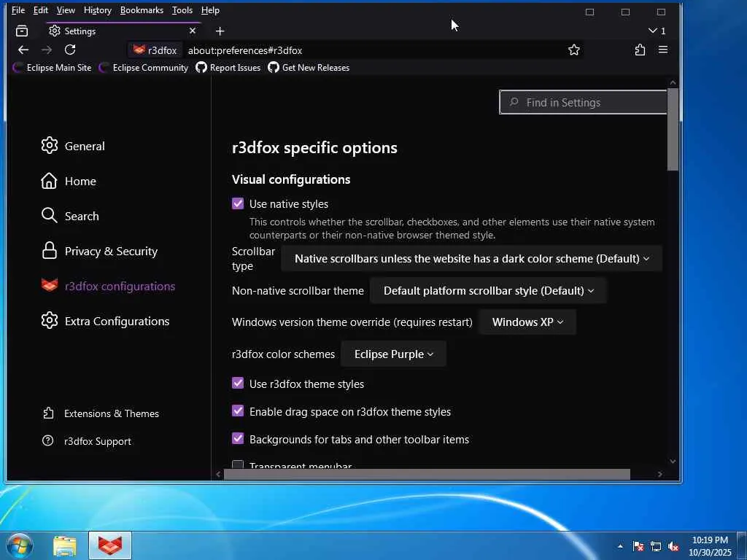Viewport: 747px width, 560px height.
Task: Open the Edit menu
Action: click(x=41, y=10)
